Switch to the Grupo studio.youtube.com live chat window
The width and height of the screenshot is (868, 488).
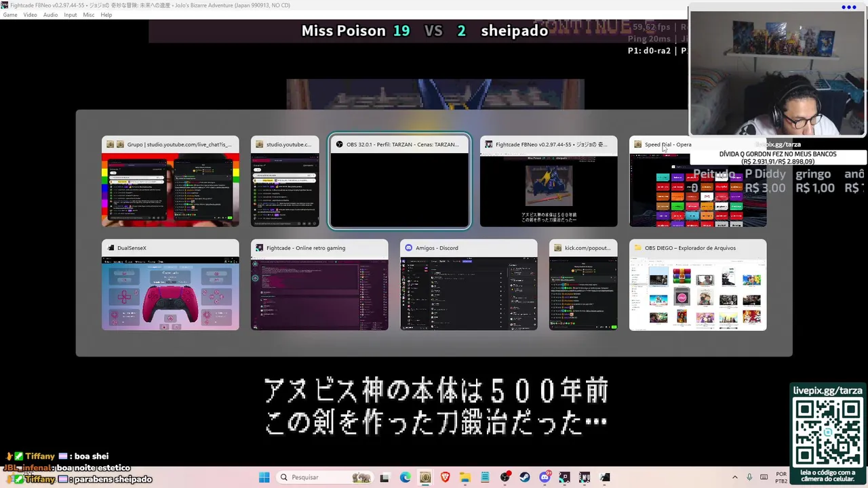[x=170, y=181]
